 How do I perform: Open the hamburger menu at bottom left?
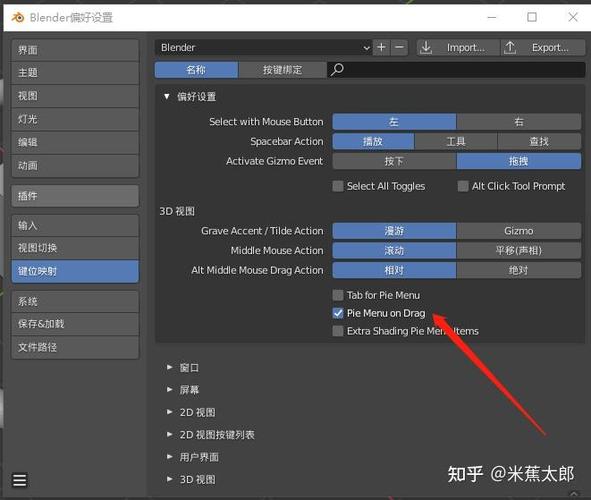tap(20, 480)
